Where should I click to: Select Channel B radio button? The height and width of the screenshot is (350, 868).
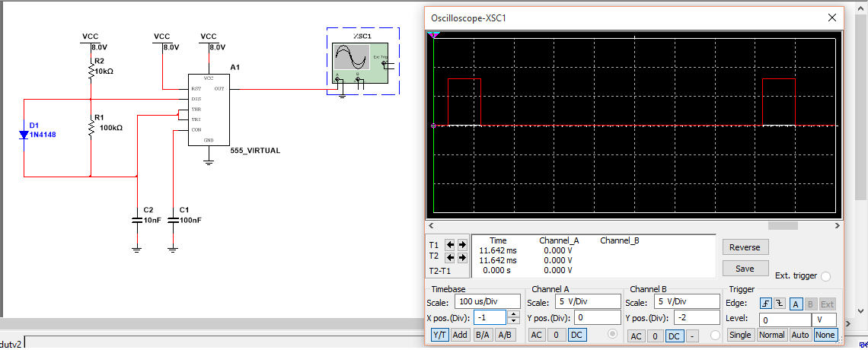(x=714, y=335)
